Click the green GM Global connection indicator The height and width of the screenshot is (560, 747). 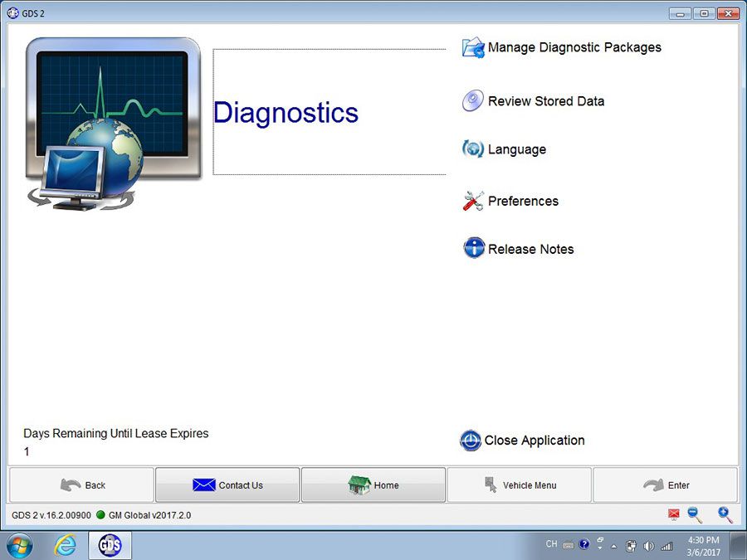(100, 514)
